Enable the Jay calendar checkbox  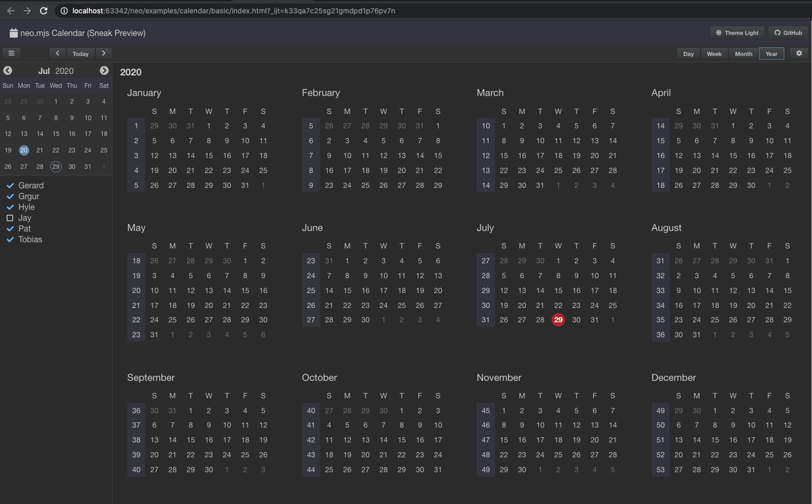[9, 218]
